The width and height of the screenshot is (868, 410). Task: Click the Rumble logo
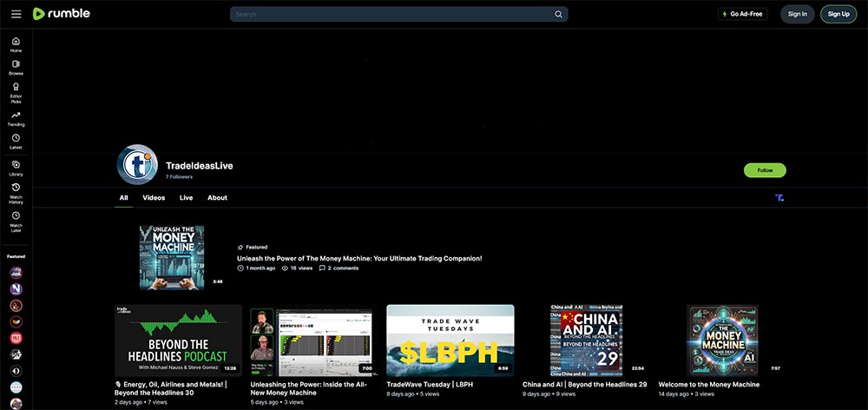[61, 14]
